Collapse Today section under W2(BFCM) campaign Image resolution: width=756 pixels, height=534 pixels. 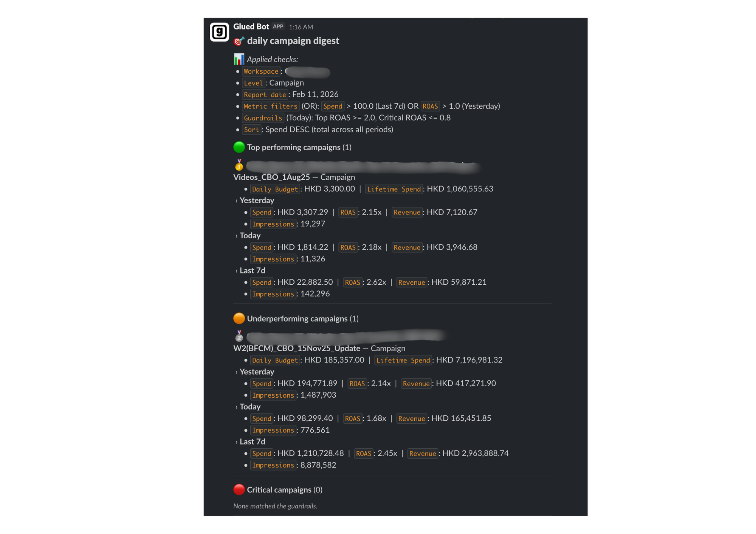coord(237,407)
